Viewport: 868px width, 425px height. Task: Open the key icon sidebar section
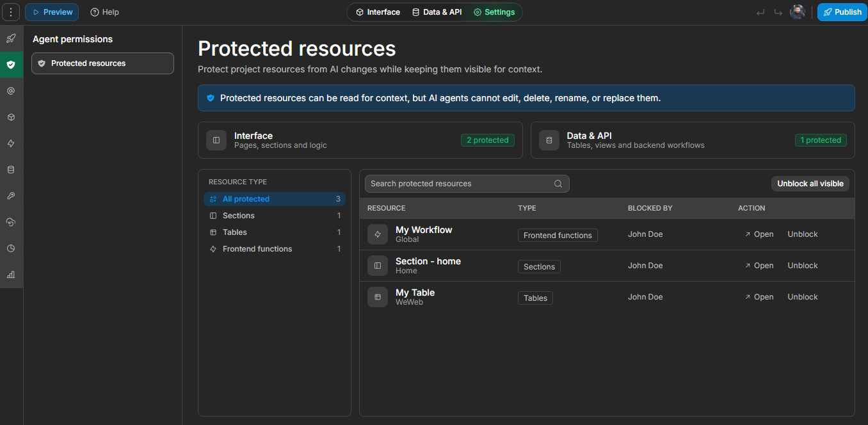(x=11, y=196)
